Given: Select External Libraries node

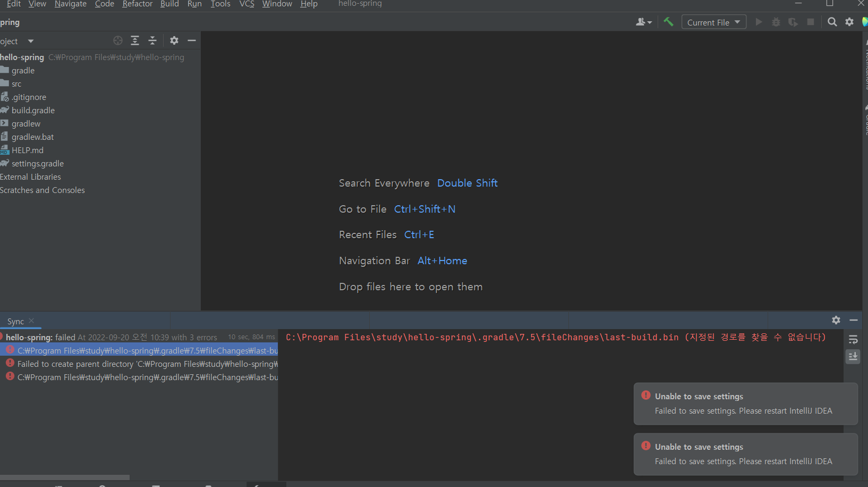Looking at the screenshot, I should pos(100,177).
